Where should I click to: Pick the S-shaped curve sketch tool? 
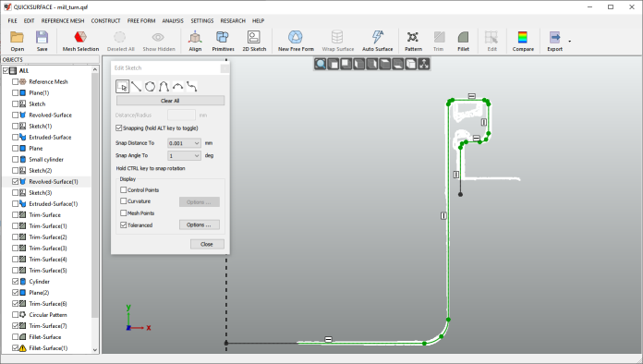click(191, 87)
